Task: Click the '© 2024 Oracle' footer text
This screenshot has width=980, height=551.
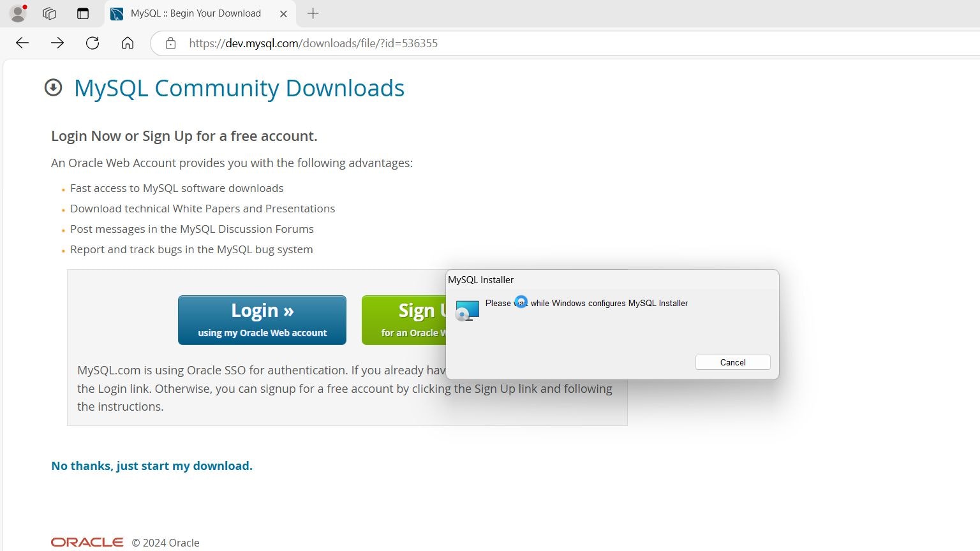Action: (x=166, y=543)
